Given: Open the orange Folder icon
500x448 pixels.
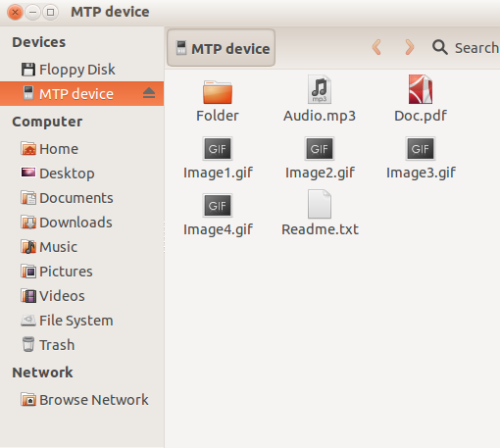Looking at the screenshot, I should coord(218,92).
